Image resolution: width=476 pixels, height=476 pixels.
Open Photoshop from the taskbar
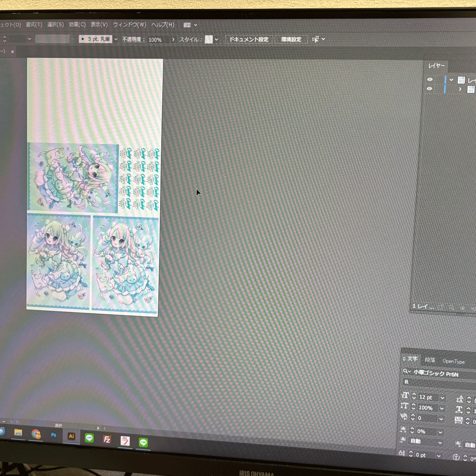[54, 435]
